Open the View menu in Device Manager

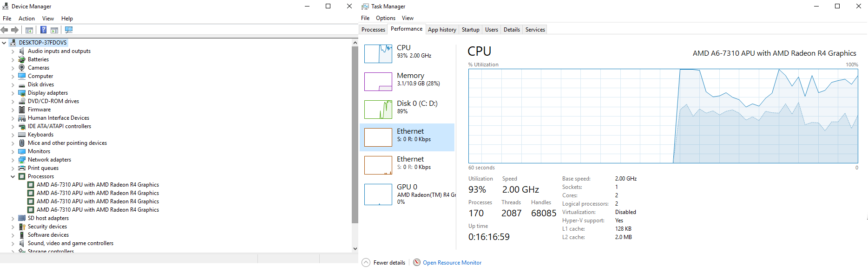[48, 19]
